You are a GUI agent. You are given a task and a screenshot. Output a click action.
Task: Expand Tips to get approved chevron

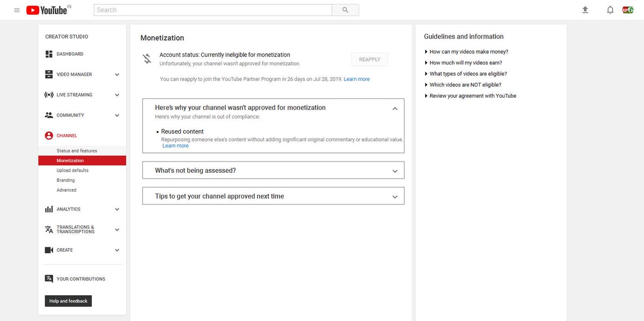tap(395, 197)
